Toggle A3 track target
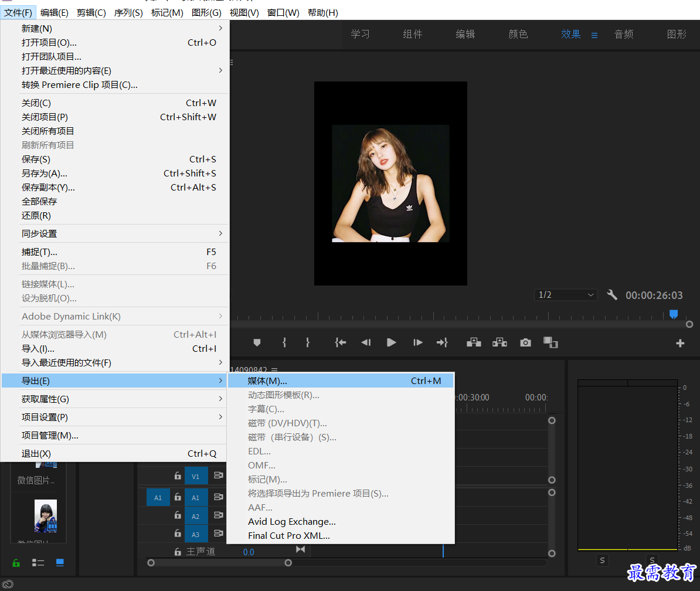 coord(196,534)
